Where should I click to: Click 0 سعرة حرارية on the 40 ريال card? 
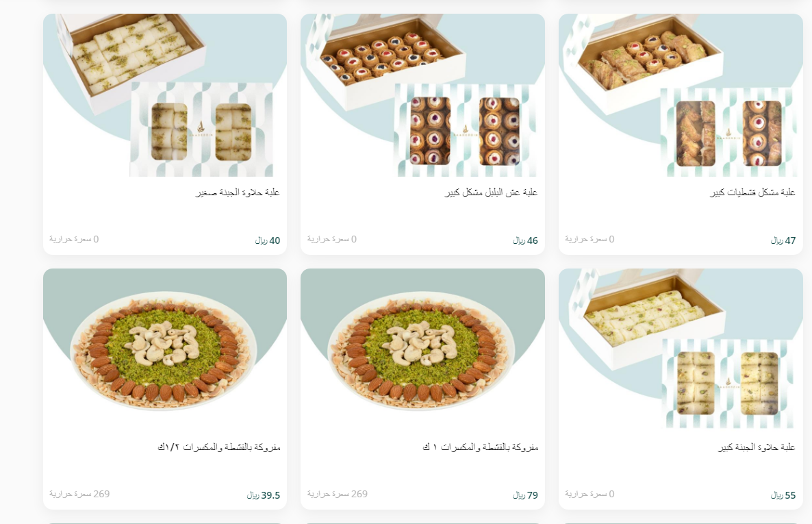[74, 239]
